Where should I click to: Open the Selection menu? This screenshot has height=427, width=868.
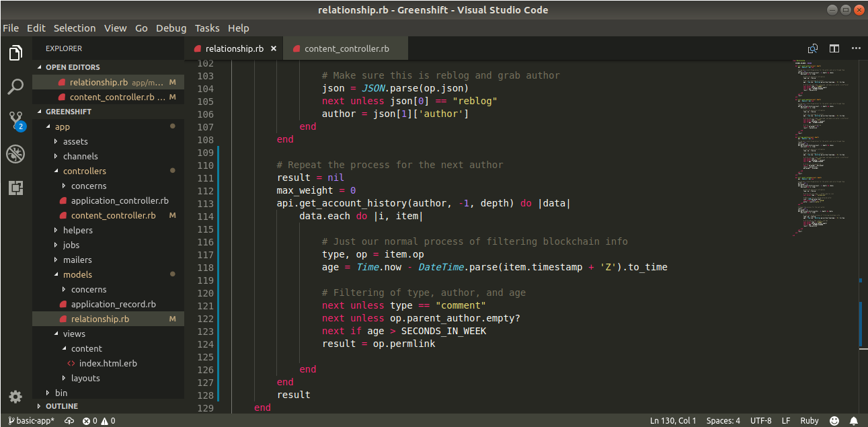(x=75, y=28)
